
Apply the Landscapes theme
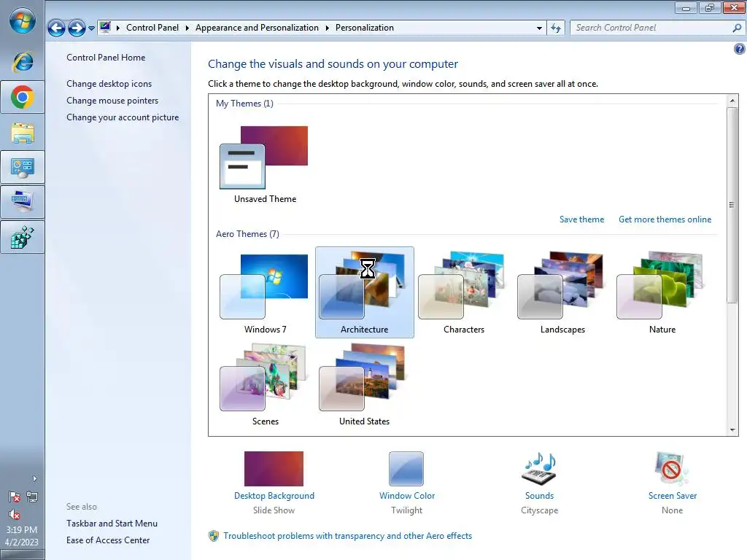point(562,292)
